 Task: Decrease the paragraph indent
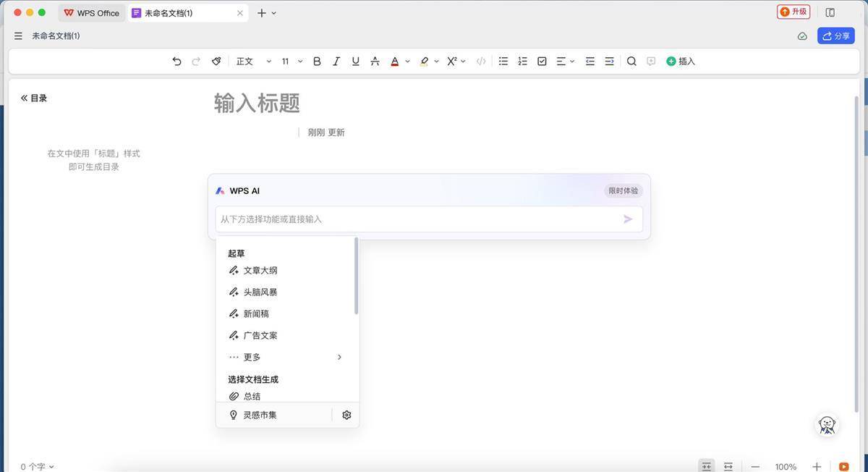pyautogui.click(x=590, y=62)
